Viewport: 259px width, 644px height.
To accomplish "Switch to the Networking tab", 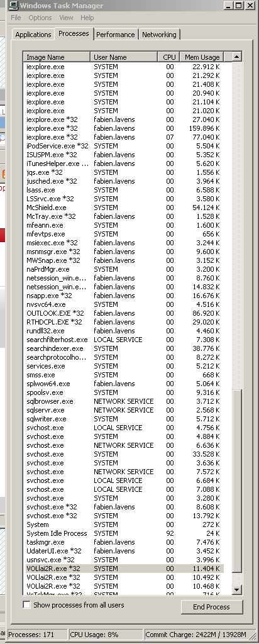I will coord(159,35).
